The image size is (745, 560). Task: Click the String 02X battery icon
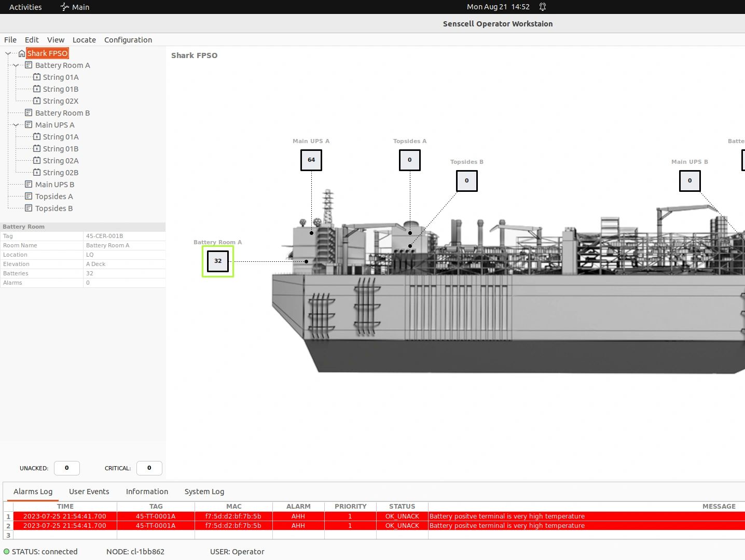tap(37, 101)
